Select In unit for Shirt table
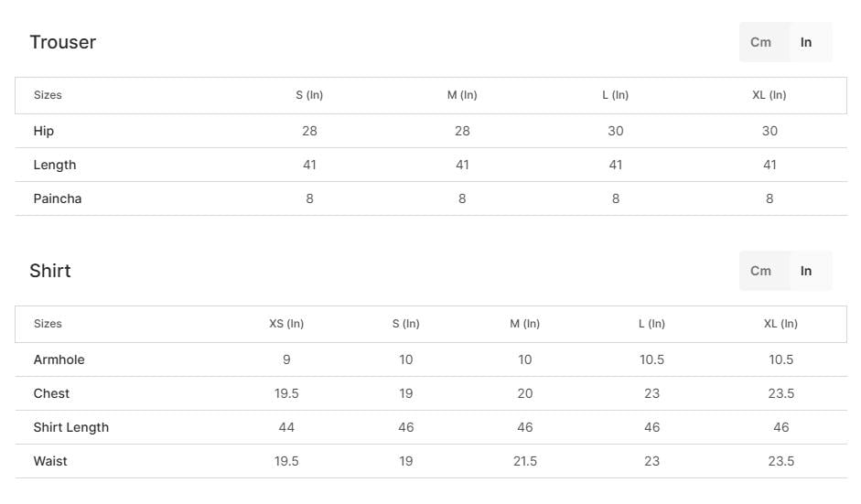 click(x=806, y=271)
